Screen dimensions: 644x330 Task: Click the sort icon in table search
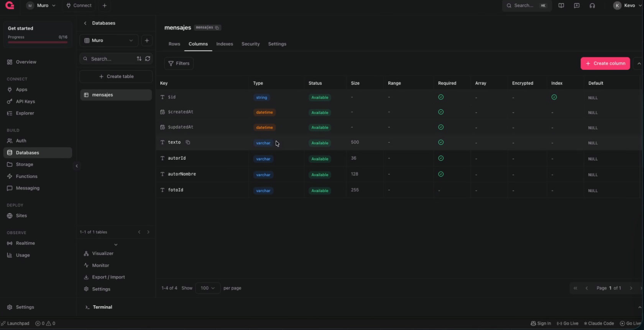[x=139, y=59]
